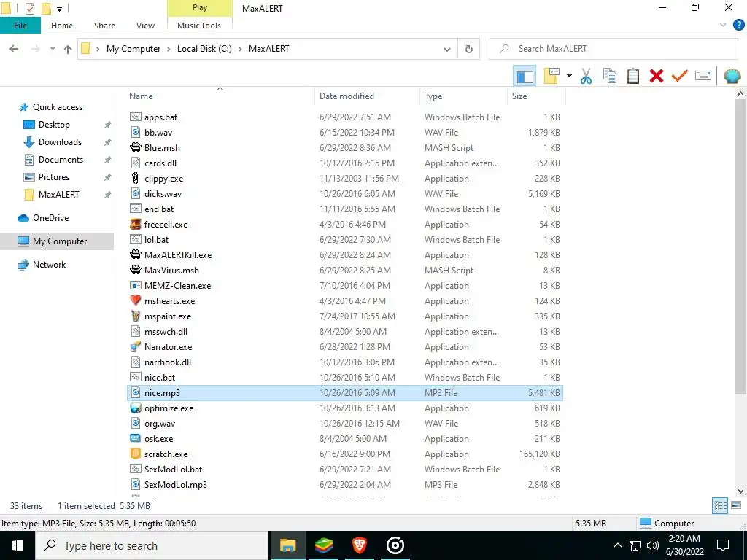Expand the chevron after My Computer breadcrumb
The width and height of the screenshot is (747, 560).
point(169,49)
